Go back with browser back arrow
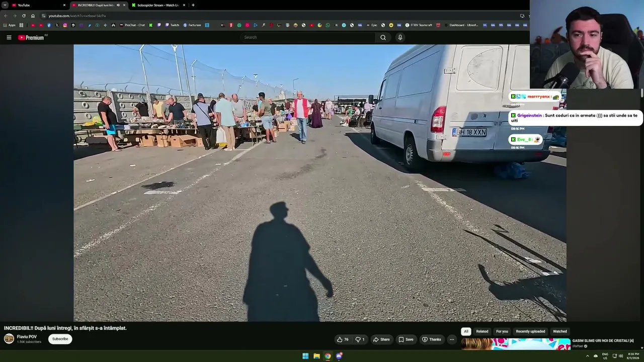Screen dimensions: 644x362 6,16
